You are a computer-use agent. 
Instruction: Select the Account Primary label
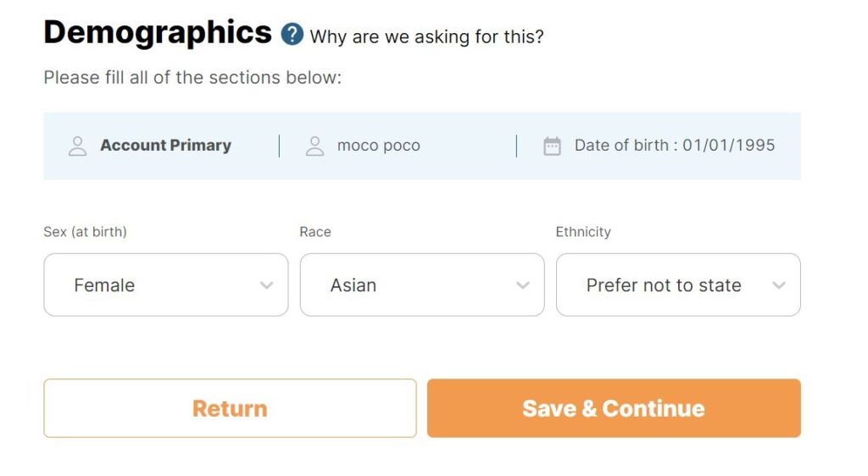click(x=165, y=146)
